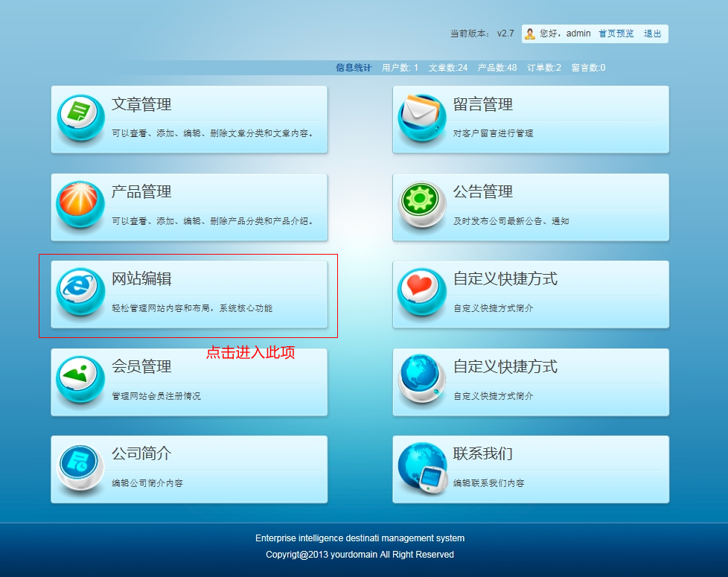The width and height of the screenshot is (728, 577).
Task: Click the admin user avatar icon
Action: tap(530, 34)
